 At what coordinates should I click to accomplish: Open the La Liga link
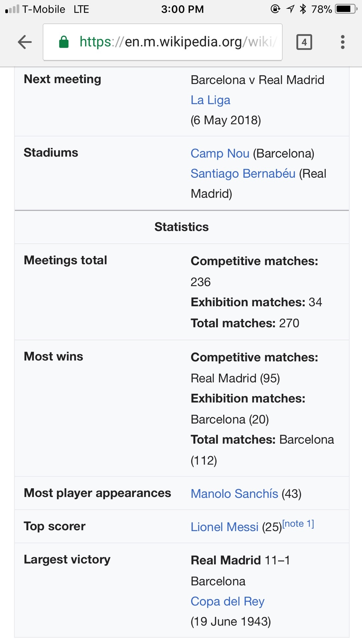pos(210,100)
